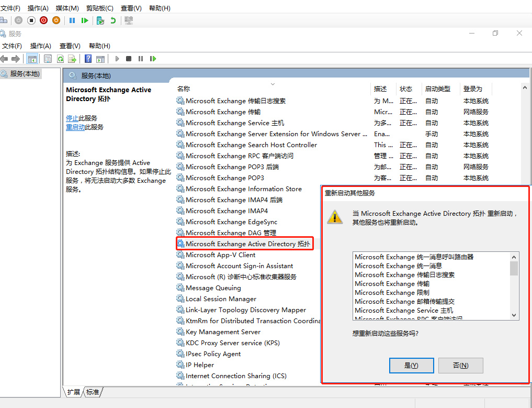Reset the VM using the green play-bar icon

click(x=85, y=20)
